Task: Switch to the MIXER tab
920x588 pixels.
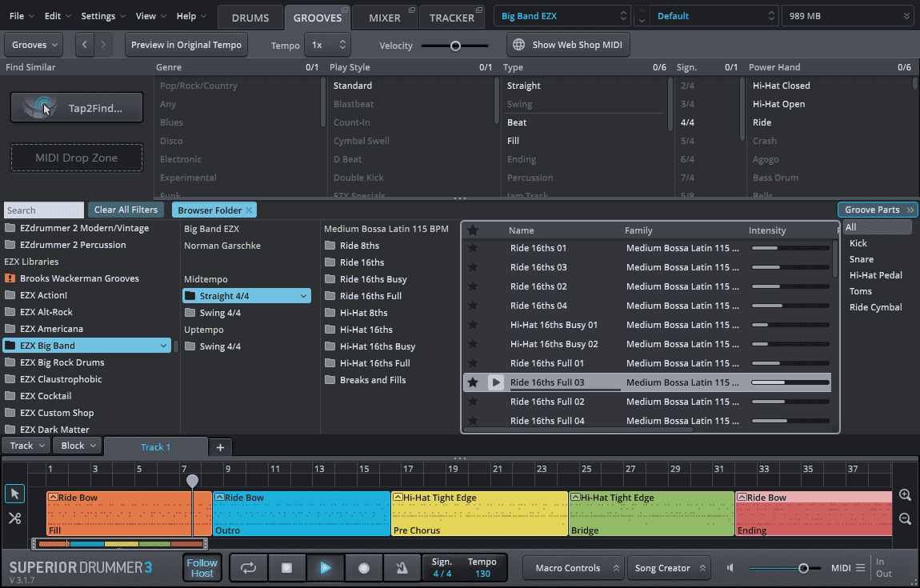Action: coord(384,18)
